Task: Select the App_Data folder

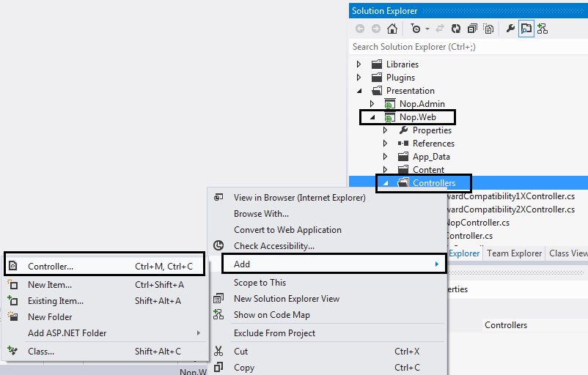Action: point(430,157)
